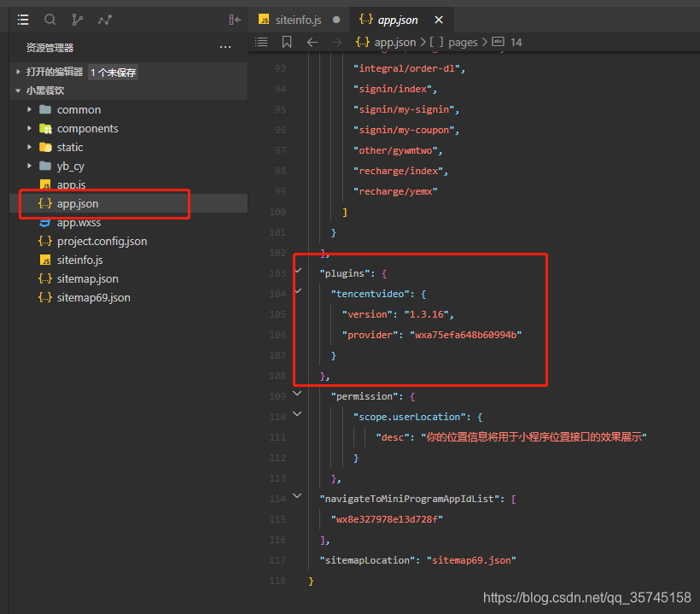Click the outline list icon in breadcrumb bar
Screen dimensions: 700x614
point(261,42)
